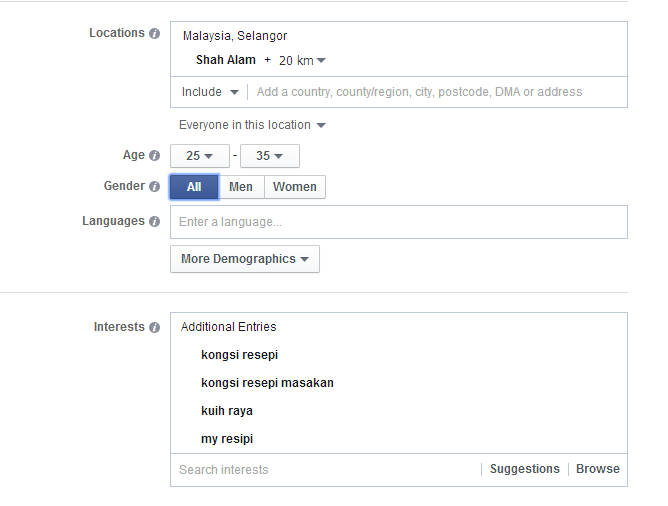Image resolution: width=668 pixels, height=506 pixels.
Task: Click the add location input field
Action: point(437,92)
